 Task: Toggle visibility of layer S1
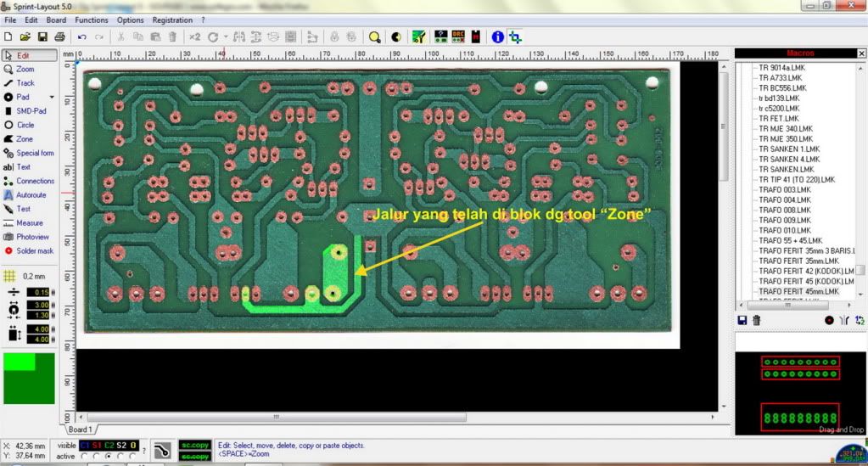[97, 446]
